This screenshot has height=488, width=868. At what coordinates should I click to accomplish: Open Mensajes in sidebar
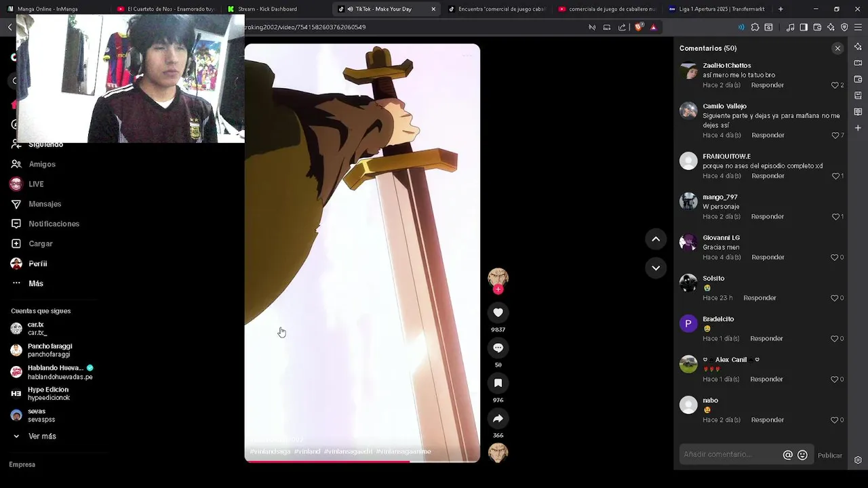(45, 204)
